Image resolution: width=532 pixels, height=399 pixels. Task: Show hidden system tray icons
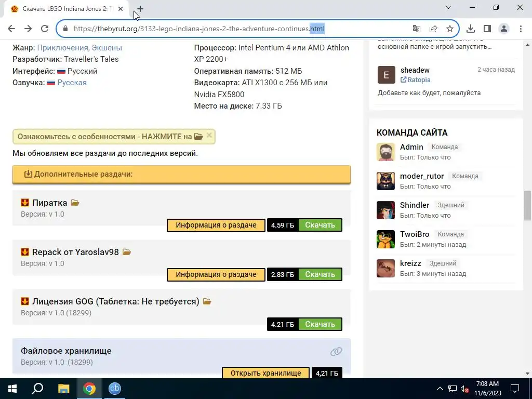[440, 389]
